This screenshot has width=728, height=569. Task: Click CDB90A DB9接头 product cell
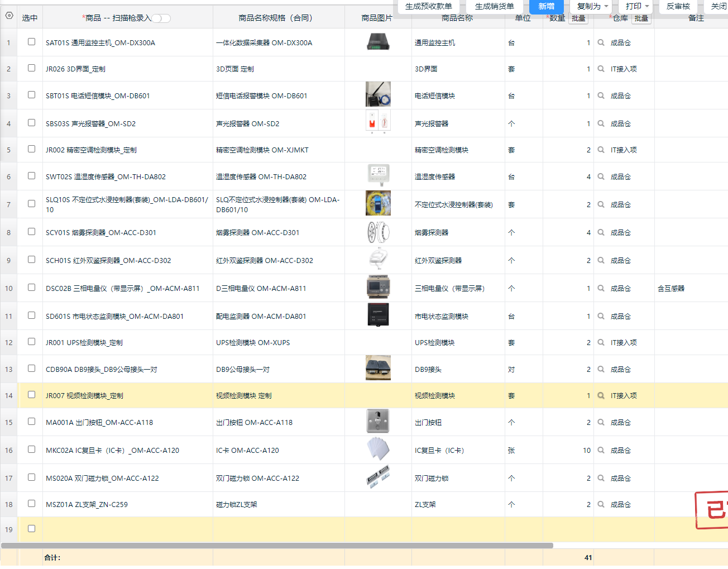[128, 369]
